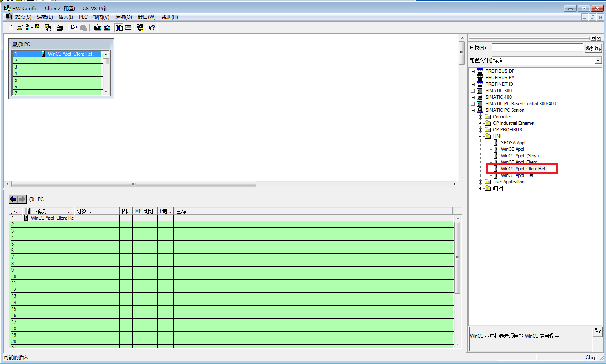Click the forward navigation arrow above the table
This screenshot has width=606, height=364.
(22, 199)
